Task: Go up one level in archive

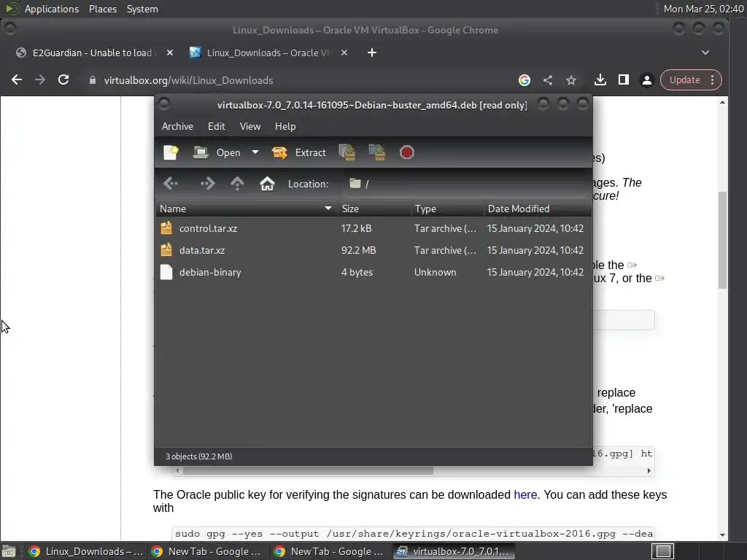Action: (x=237, y=183)
